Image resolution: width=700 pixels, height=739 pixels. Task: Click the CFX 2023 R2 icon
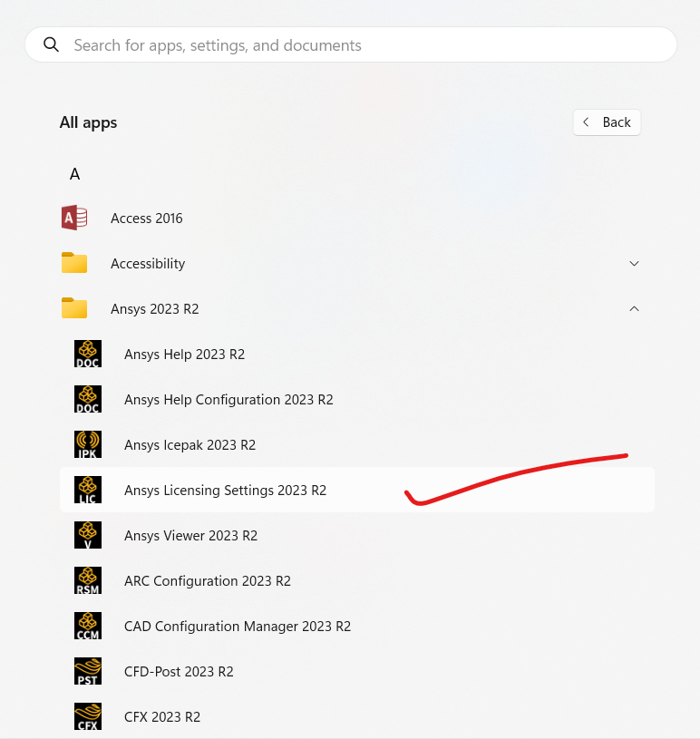[87, 716]
